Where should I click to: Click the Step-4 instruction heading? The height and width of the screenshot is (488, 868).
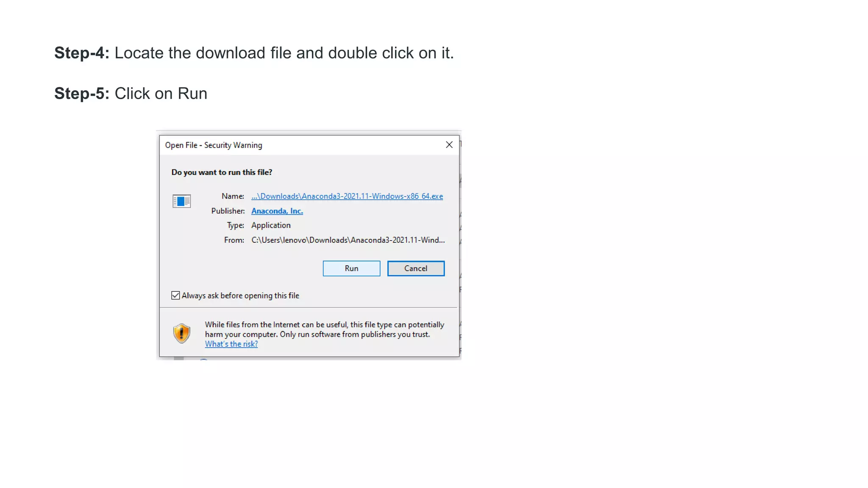point(253,53)
